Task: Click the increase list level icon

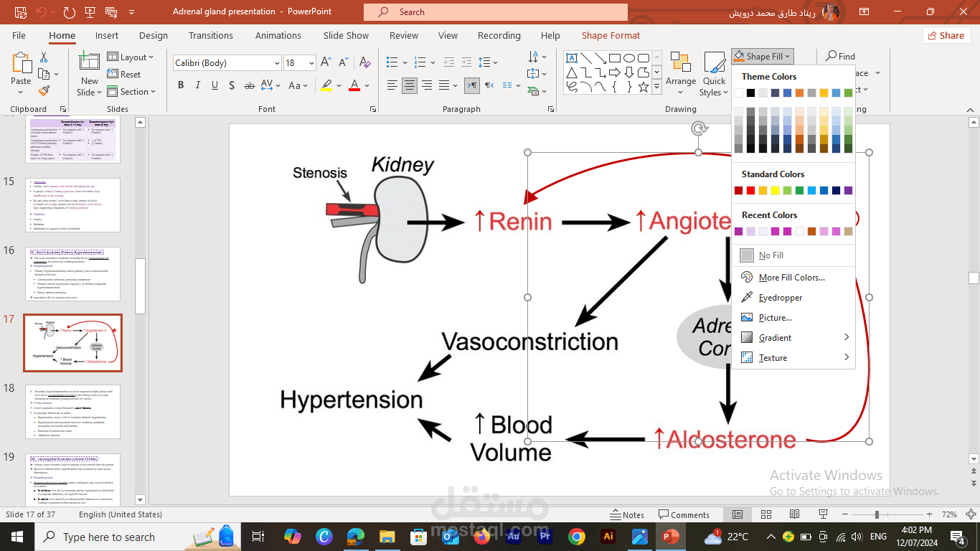Action: pyautogui.click(x=466, y=63)
